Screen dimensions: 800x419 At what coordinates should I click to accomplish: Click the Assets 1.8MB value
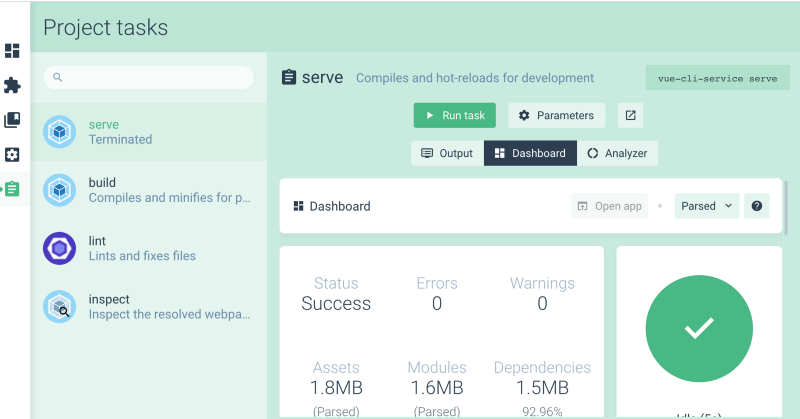point(336,388)
